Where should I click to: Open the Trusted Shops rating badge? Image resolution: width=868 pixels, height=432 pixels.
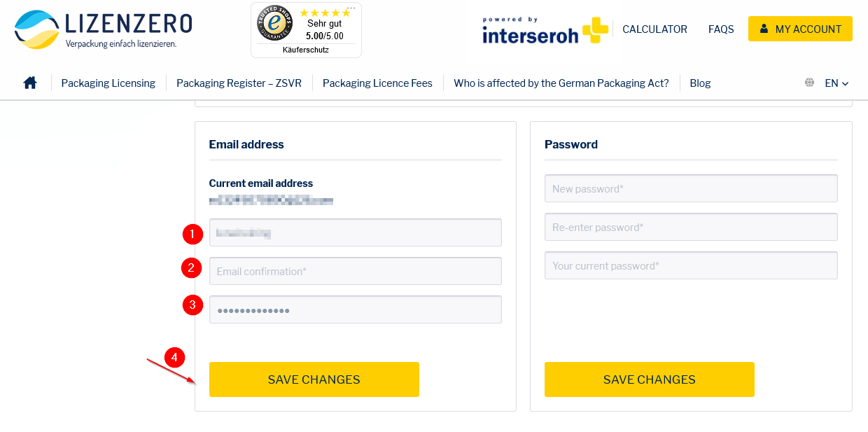click(306, 30)
